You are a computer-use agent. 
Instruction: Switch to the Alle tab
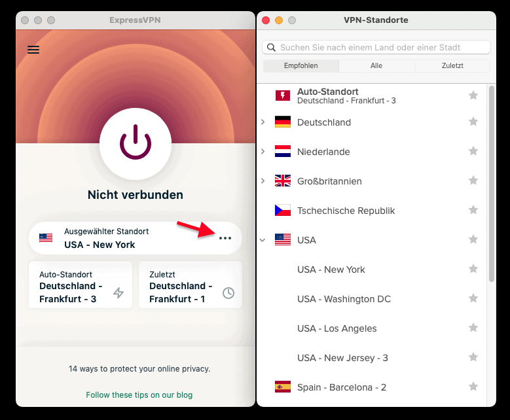(376, 65)
